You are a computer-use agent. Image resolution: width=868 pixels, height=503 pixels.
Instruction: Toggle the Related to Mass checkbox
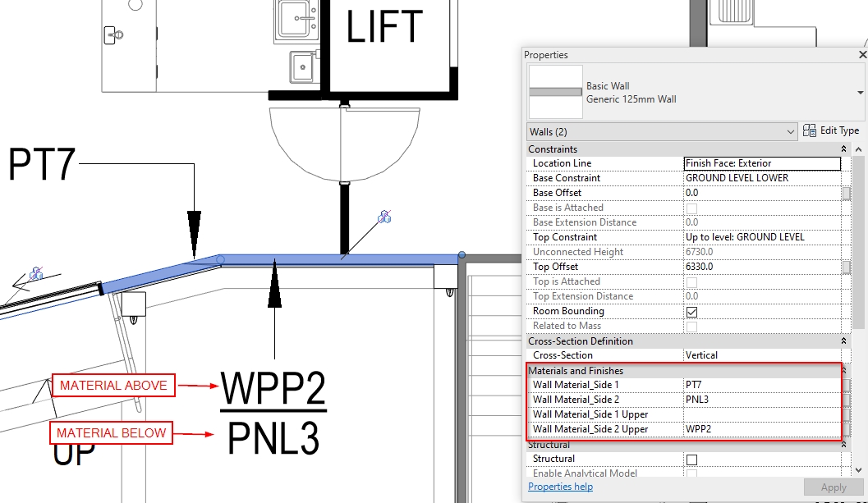[692, 327]
